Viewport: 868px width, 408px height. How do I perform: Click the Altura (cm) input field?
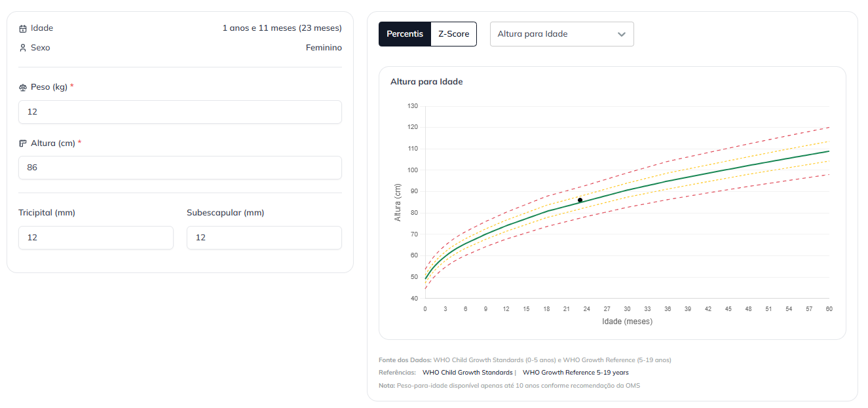click(x=180, y=168)
